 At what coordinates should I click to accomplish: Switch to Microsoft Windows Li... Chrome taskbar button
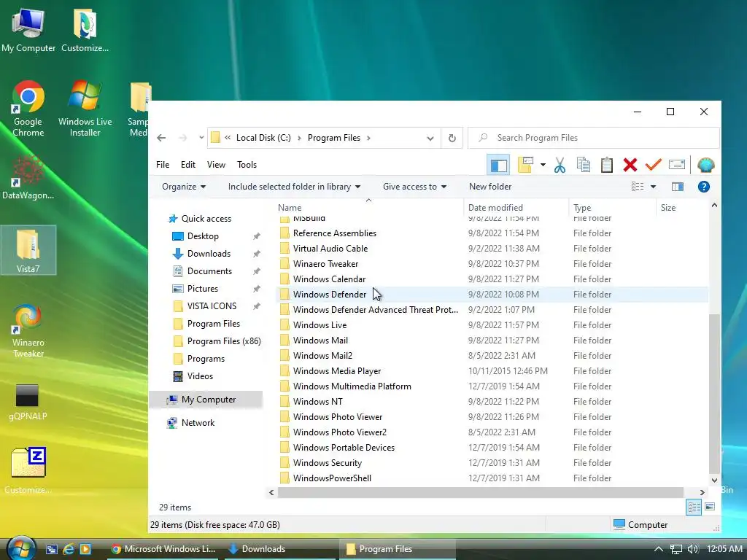[x=163, y=549]
